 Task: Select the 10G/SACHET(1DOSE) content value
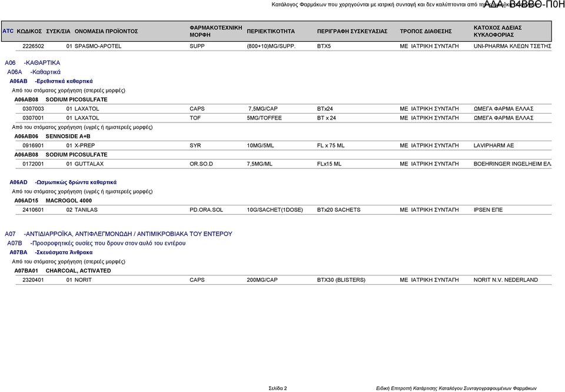275,210
